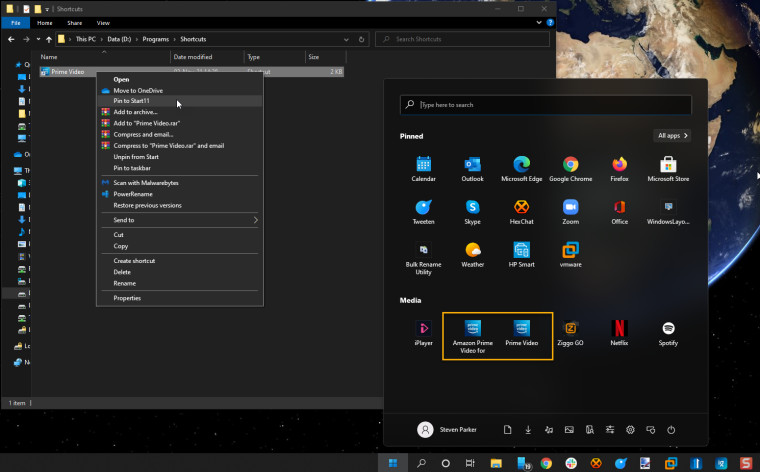The height and width of the screenshot is (472, 760).
Task: Open the address bar history dropdown
Action: 346,39
